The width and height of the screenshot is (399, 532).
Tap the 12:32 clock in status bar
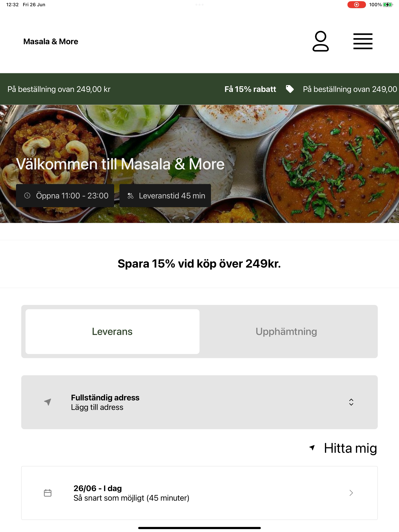12,4
